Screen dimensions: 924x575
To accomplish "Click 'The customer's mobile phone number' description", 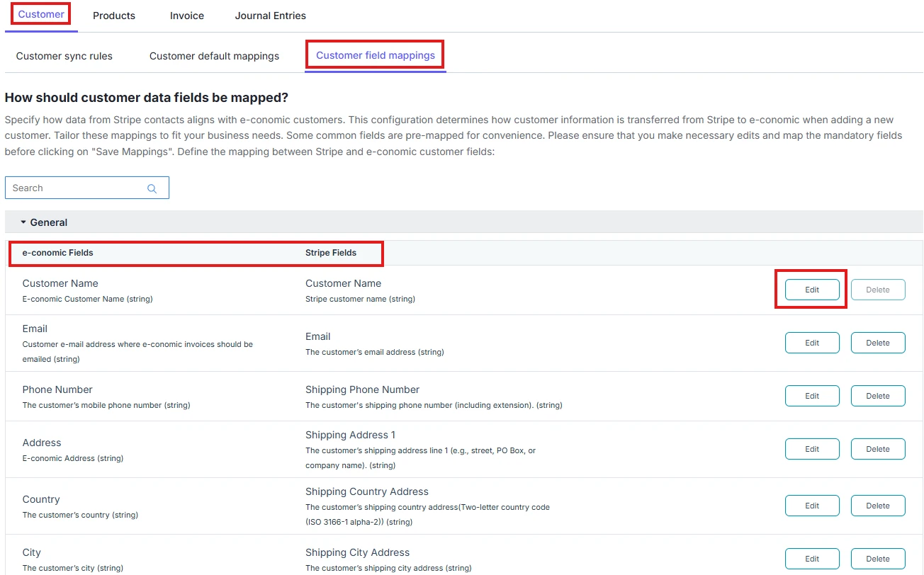I will pyautogui.click(x=106, y=405).
